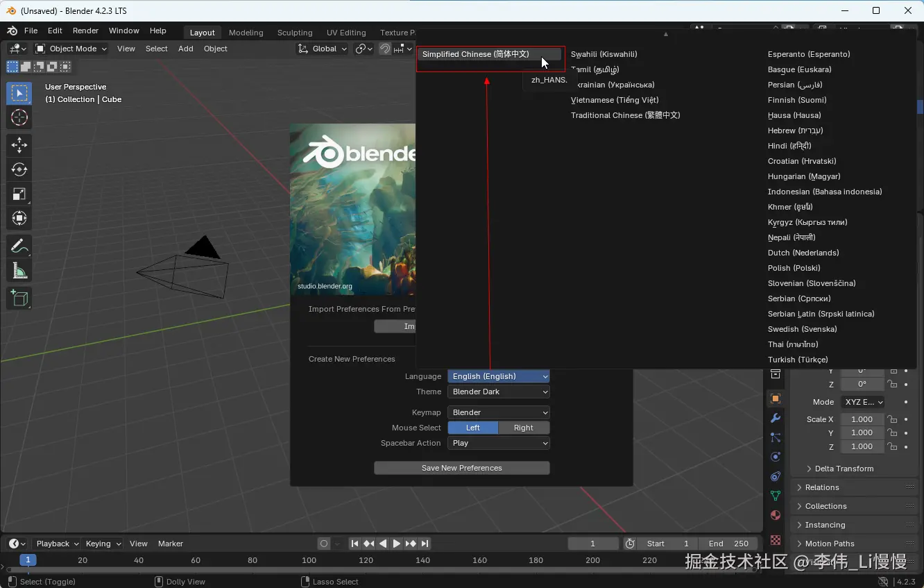Open the Blender logo app menu
This screenshot has height=588, width=924.
pyautogui.click(x=12, y=31)
